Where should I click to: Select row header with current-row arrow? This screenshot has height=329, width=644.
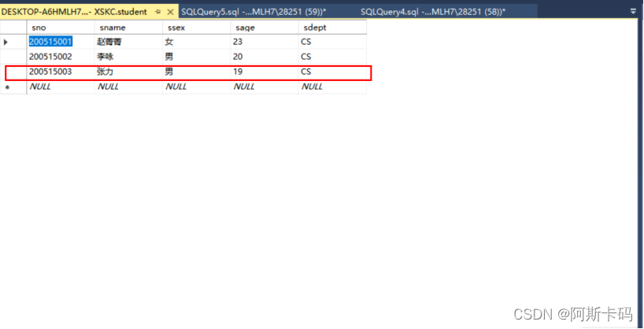(13, 42)
